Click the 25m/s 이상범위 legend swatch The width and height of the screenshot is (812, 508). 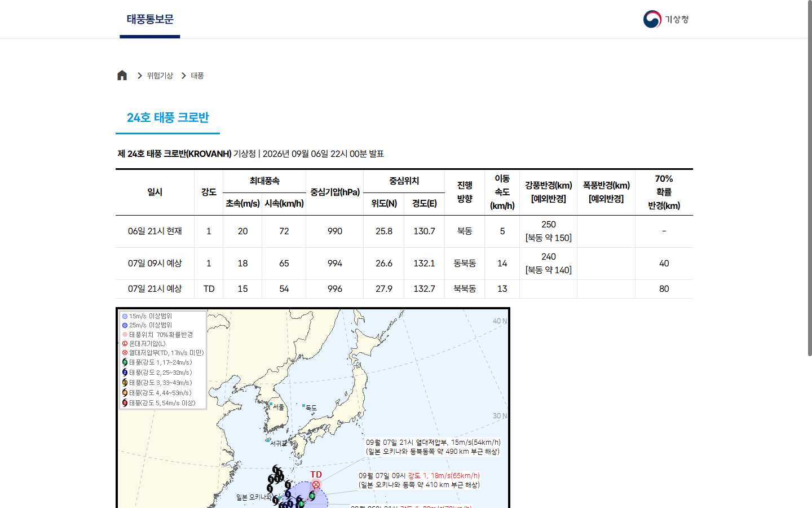point(125,325)
